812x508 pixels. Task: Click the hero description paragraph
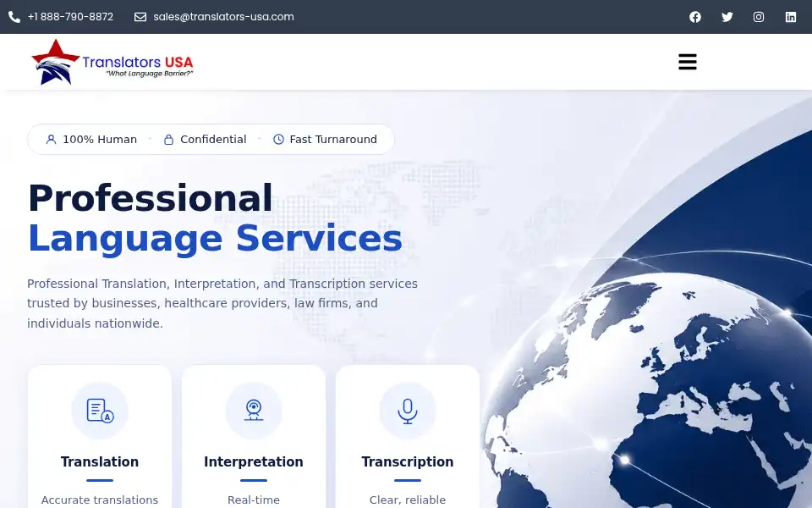click(222, 304)
